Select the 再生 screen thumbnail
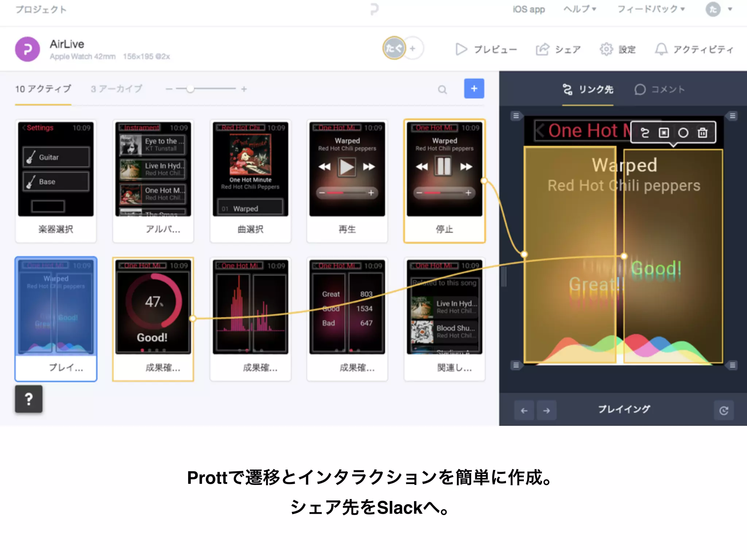Image resolution: width=747 pixels, height=560 pixels. click(x=347, y=181)
